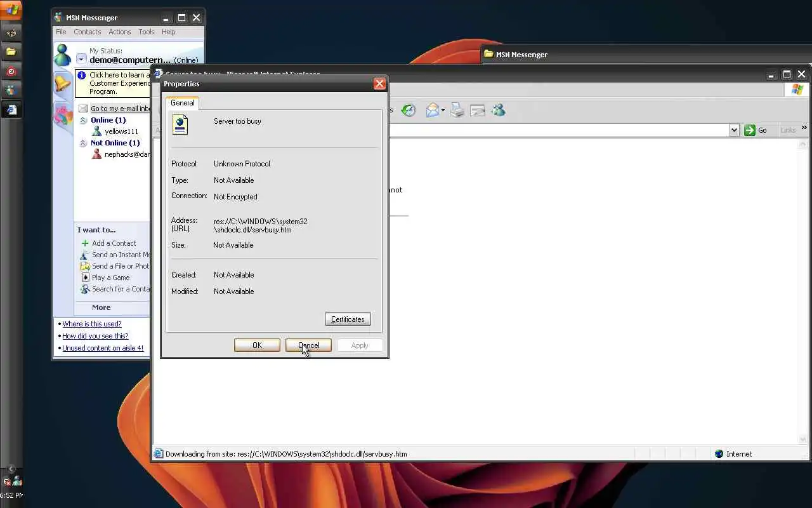Click More under I want to

(101, 307)
